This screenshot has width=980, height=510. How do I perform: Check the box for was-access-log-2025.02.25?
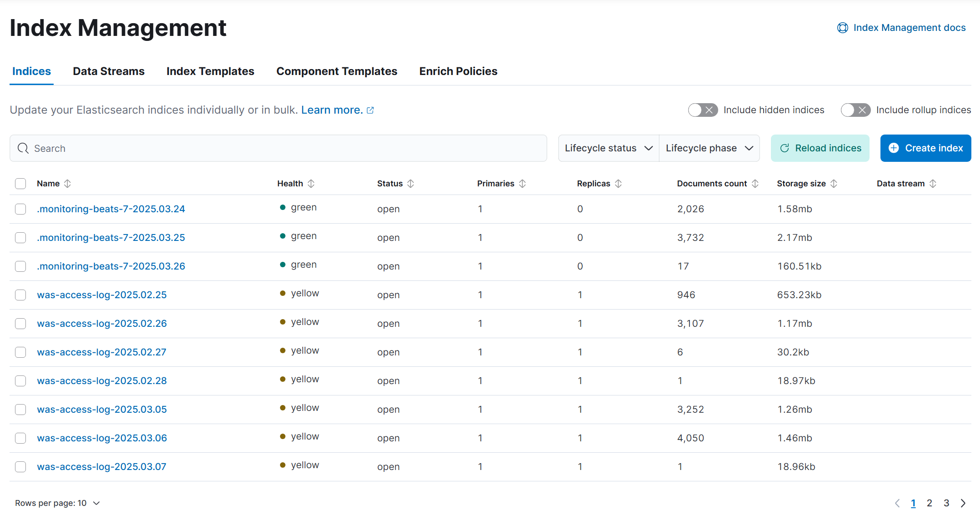[x=20, y=295]
